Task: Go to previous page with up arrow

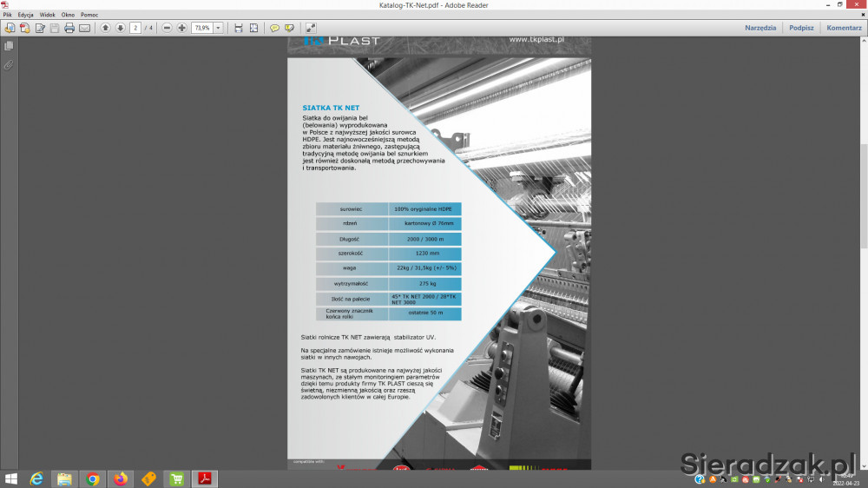Action: pyautogui.click(x=106, y=28)
